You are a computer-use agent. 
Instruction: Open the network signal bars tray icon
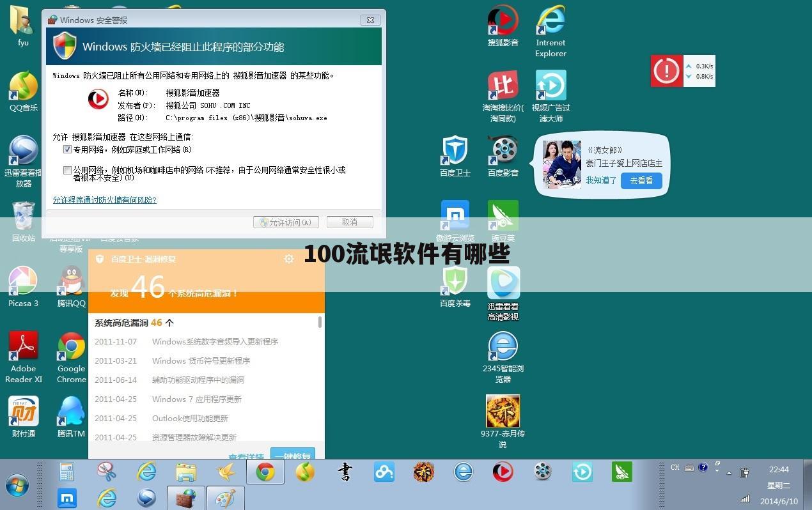744,498
